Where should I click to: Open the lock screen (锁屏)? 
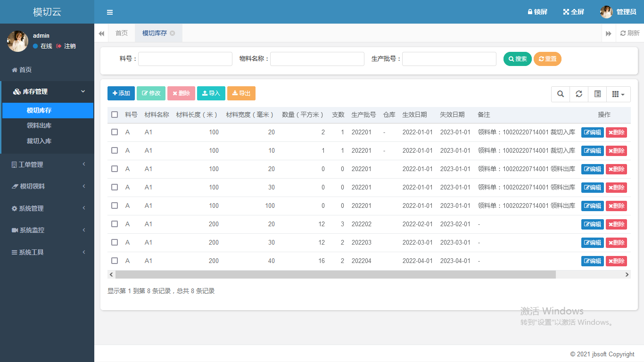point(537,12)
